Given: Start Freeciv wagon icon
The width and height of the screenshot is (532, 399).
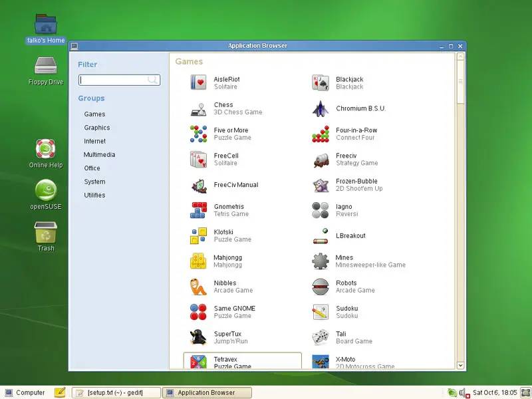Looking at the screenshot, I should point(321,159).
